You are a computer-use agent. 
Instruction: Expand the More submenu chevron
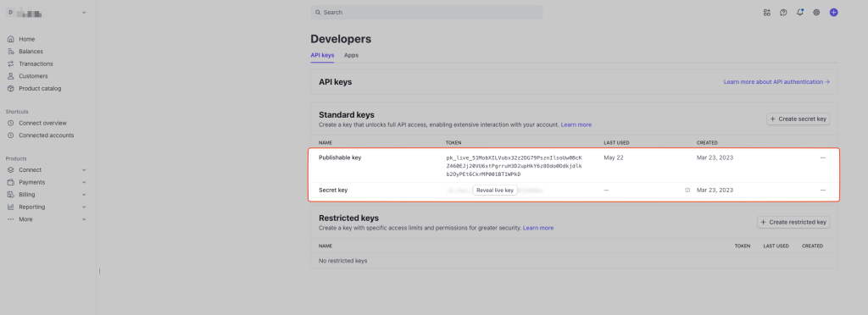[x=84, y=219]
